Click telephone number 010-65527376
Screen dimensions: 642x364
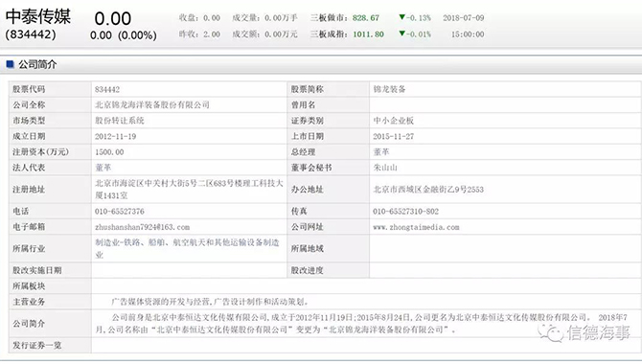120,212
